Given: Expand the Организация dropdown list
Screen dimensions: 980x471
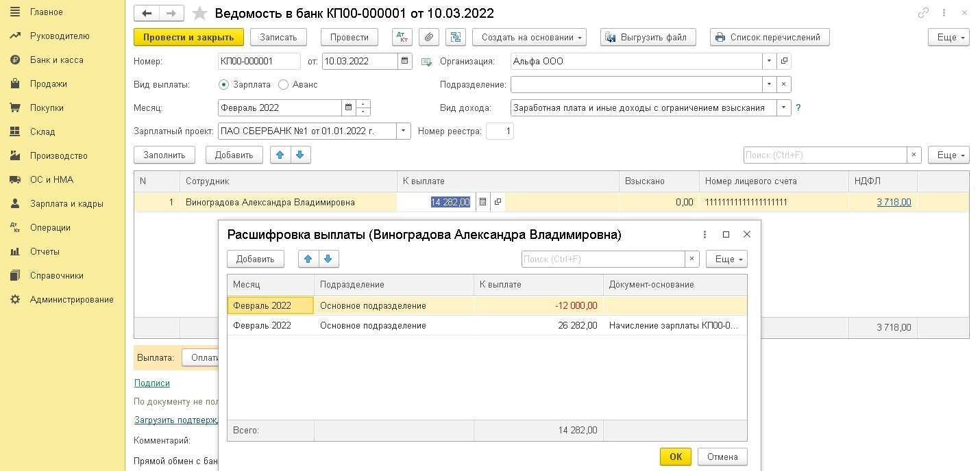Looking at the screenshot, I should pos(769,61).
